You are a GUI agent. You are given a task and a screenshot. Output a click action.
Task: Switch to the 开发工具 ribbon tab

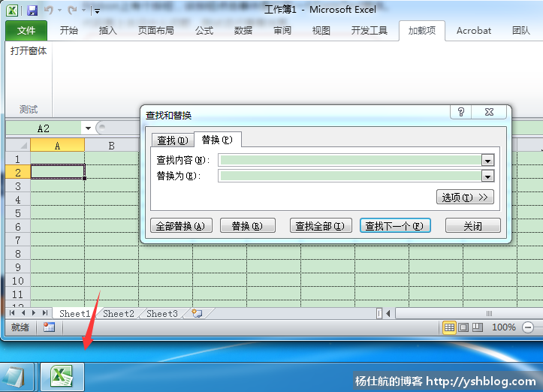click(x=370, y=31)
